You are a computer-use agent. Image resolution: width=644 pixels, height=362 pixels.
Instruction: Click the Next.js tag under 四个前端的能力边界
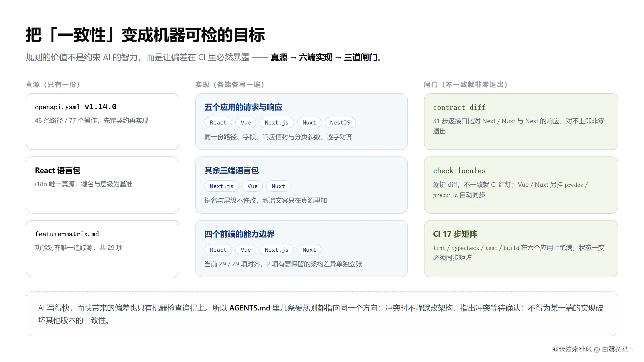pos(277,250)
